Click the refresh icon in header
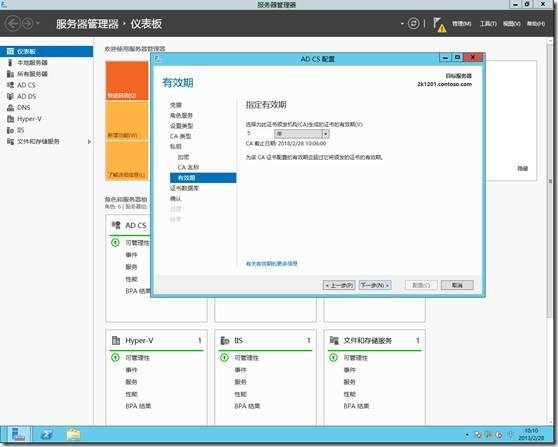The image size is (558, 447). 413,23
